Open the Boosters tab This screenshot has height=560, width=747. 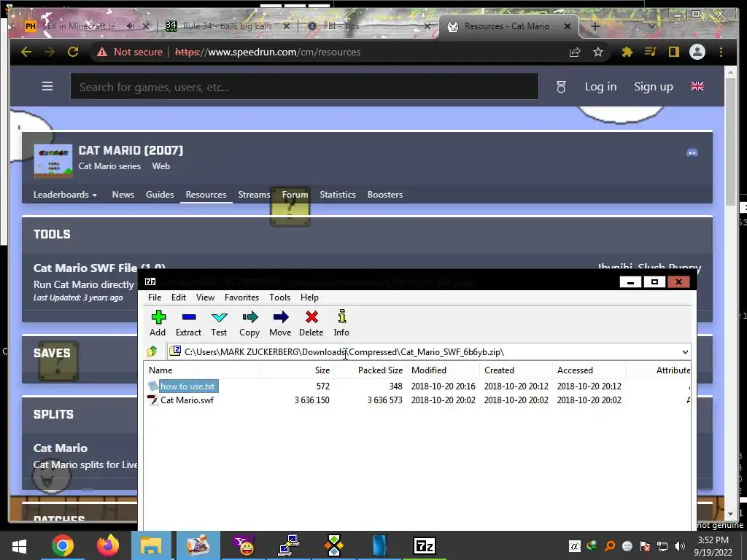385,194
